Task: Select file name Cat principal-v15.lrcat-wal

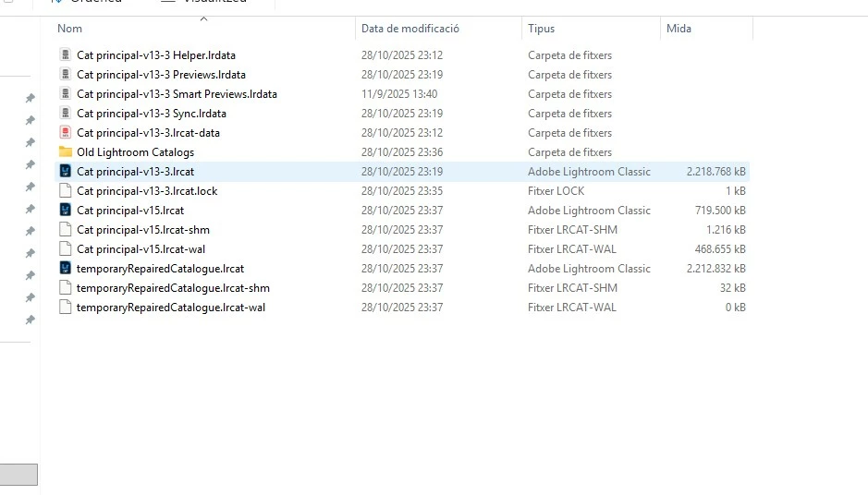Action: [x=141, y=248]
